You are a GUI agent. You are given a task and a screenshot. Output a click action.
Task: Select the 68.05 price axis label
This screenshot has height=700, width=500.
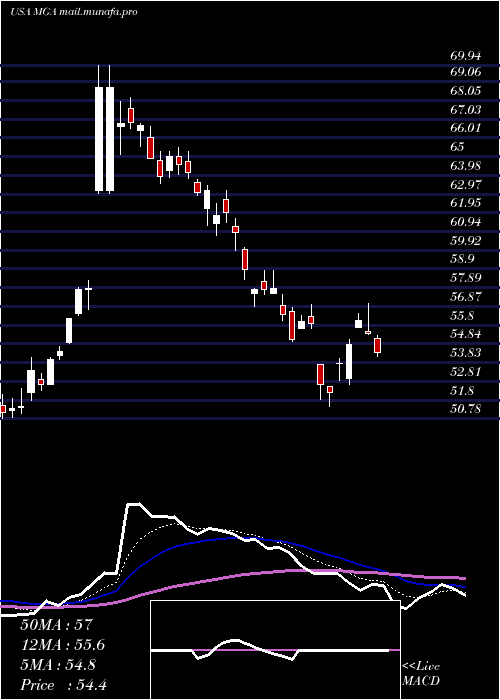pos(466,91)
